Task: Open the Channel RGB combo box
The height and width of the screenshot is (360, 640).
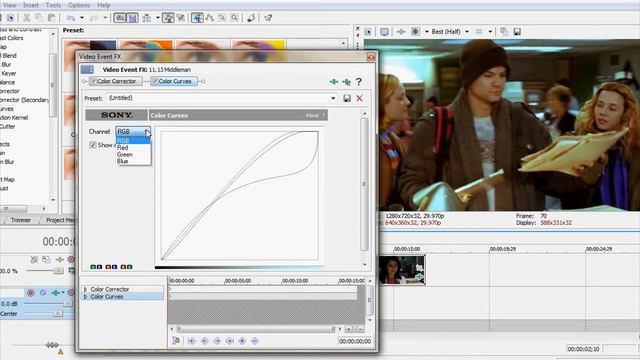Action: [133, 131]
